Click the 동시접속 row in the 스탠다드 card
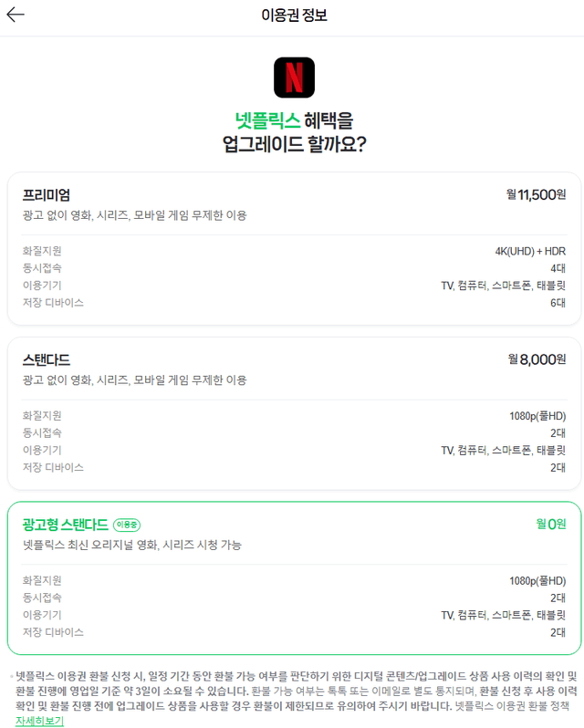The height and width of the screenshot is (728, 584). [x=294, y=433]
